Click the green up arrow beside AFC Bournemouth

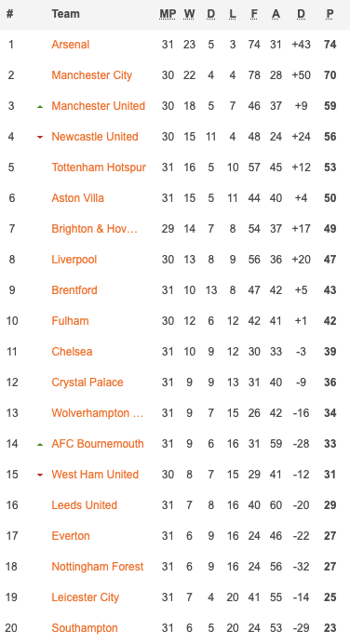[x=40, y=445]
